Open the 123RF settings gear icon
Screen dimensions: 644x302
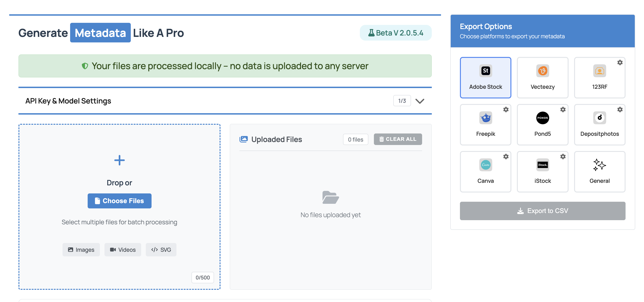[620, 62]
